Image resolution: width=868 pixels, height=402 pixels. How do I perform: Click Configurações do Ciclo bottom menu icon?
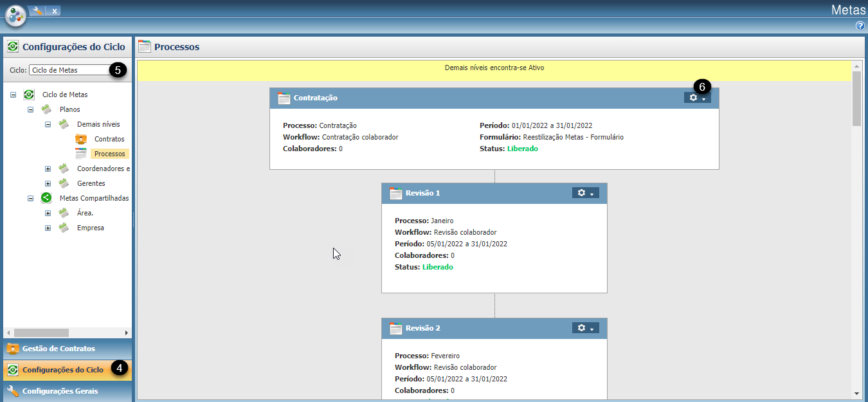(12, 370)
